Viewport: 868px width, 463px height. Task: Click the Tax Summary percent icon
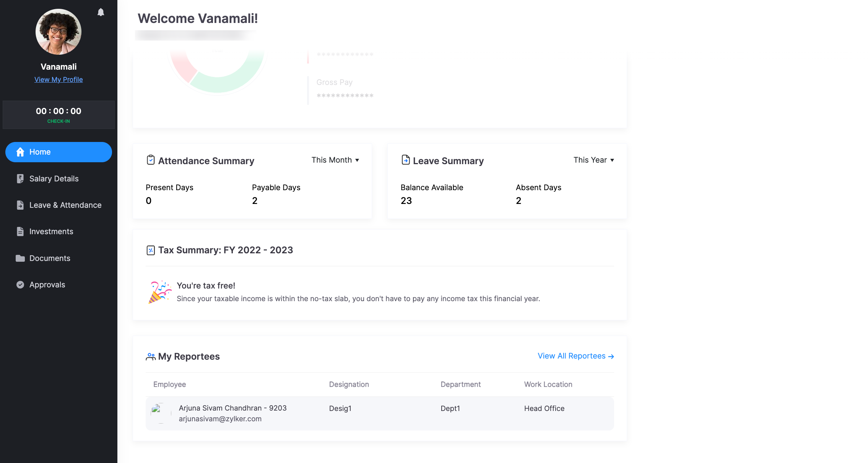151,250
